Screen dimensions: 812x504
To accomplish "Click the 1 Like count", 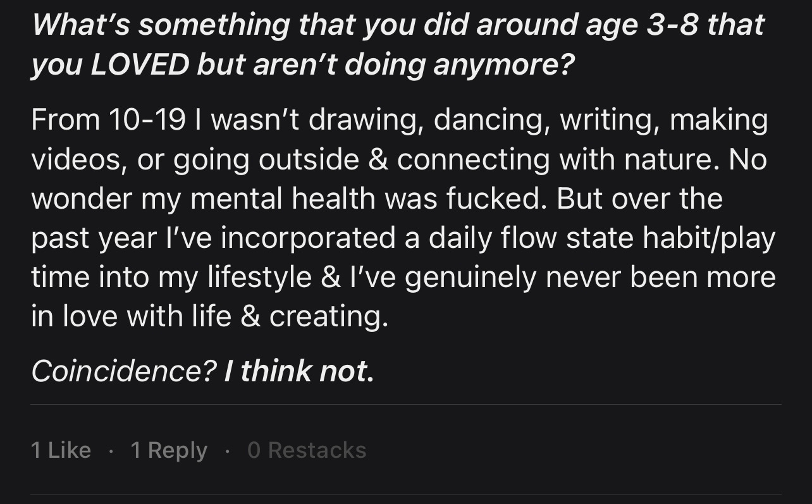I will [61, 450].
